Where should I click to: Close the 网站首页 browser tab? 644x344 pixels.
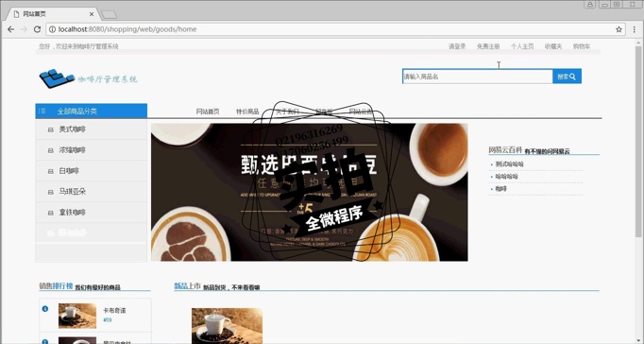tap(92, 14)
